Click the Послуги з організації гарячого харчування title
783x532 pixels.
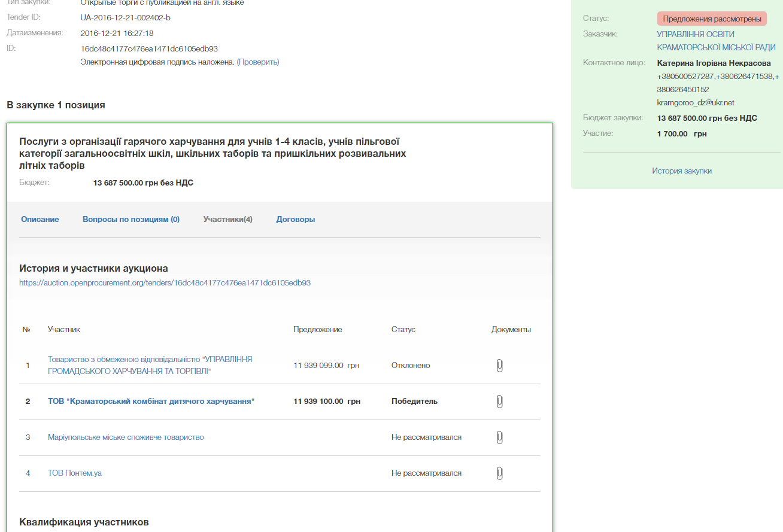[213, 154]
